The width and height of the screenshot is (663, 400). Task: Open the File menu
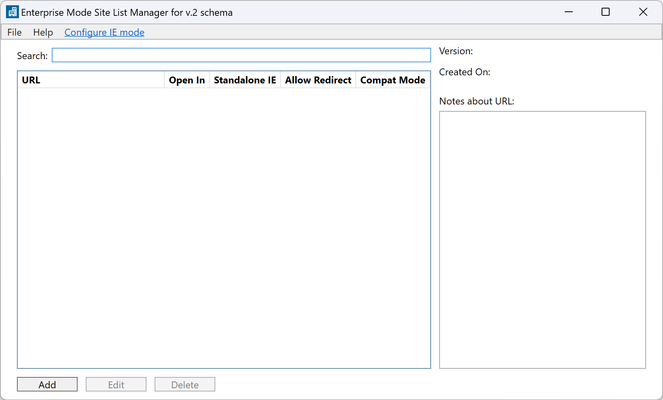point(14,33)
